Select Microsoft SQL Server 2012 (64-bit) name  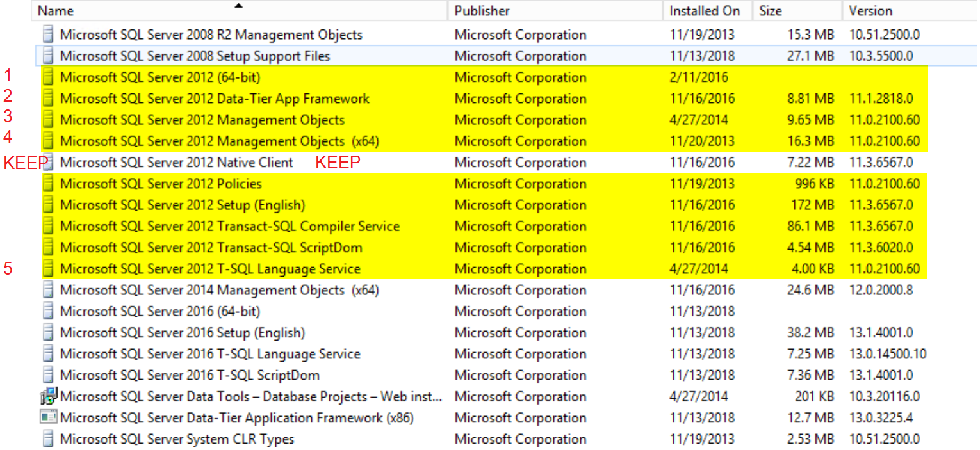coord(160,77)
